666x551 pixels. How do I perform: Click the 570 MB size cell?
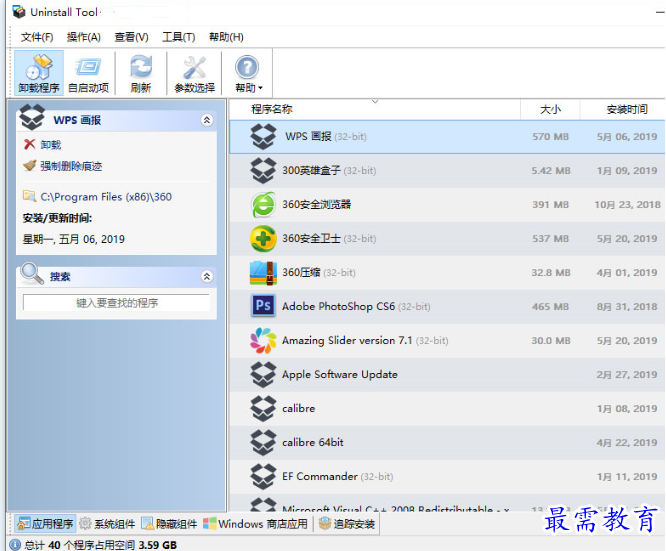(x=550, y=137)
